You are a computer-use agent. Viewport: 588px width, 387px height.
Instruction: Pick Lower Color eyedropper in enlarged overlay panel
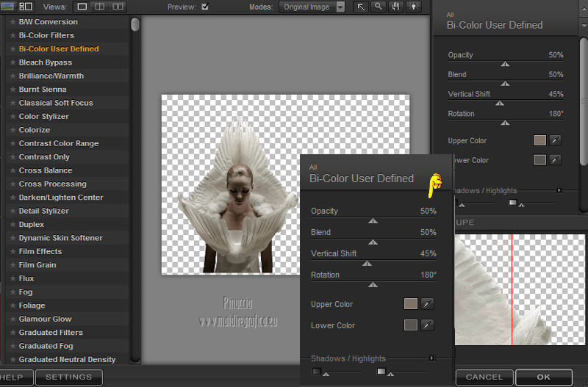[427, 325]
